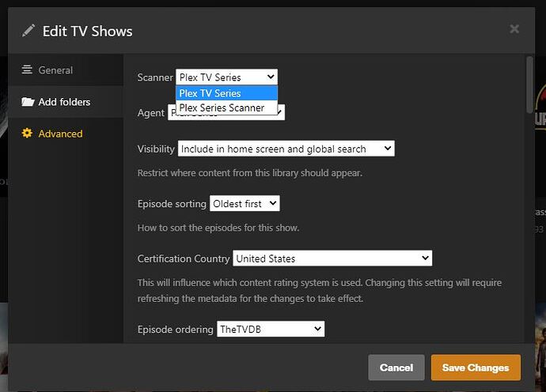546x392 pixels.
Task: Choose Plex Series Scanner option
Action: tap(226, 107)
